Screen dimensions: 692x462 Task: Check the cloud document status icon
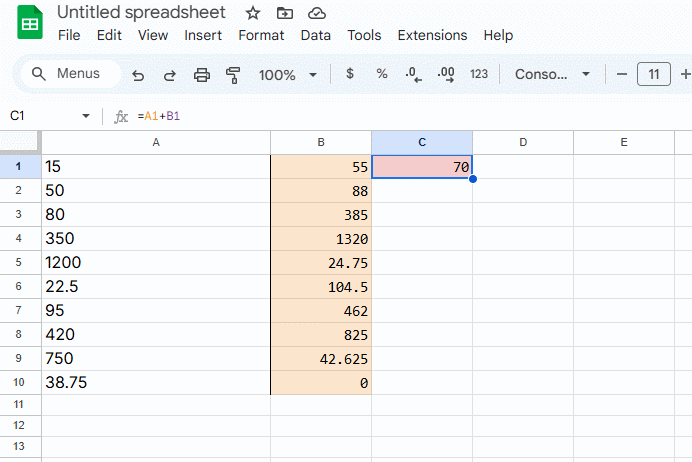(x=317, y=13)
